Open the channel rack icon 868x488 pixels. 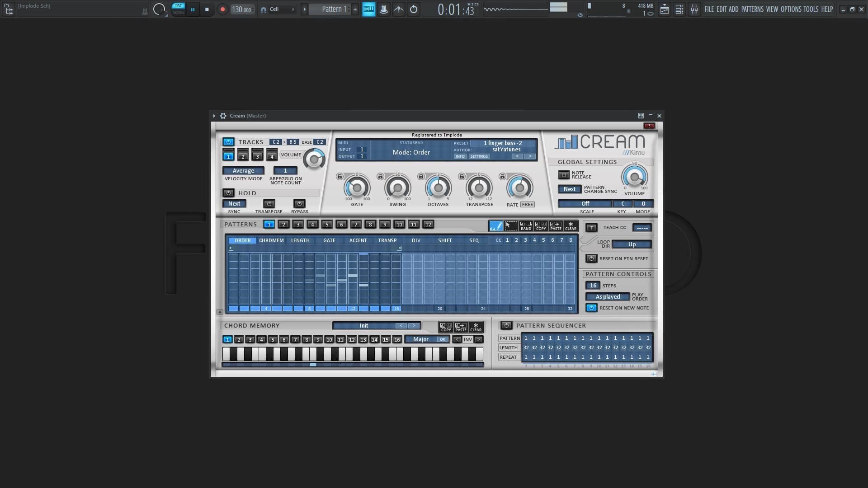679,9
